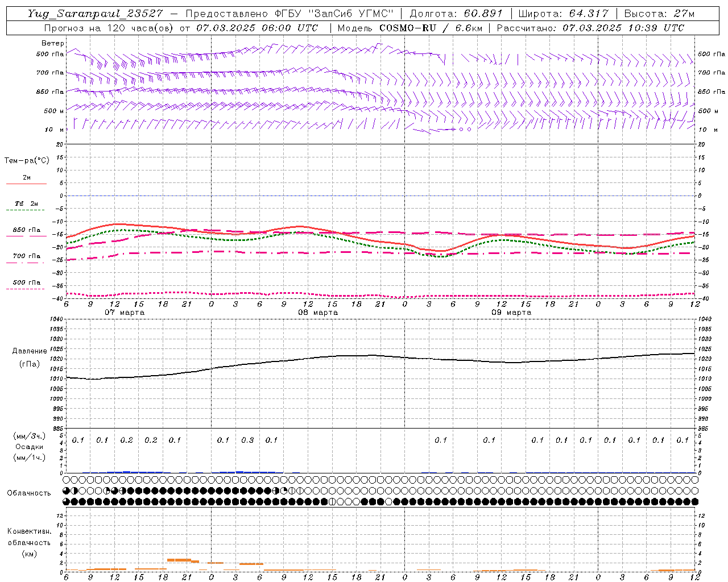Viewport: 728px width, 582px height.
Task: Click the Облачность cloudiness label
Action: pyautogui.click(x=29, y=493)
